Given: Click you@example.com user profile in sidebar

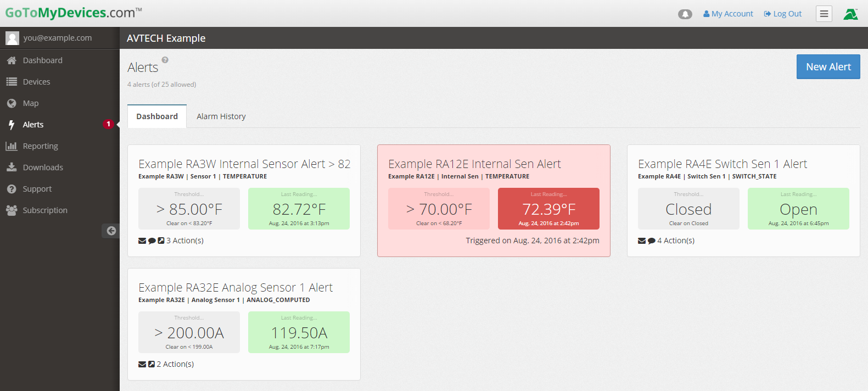Looking at the screenshot, I should (57, 38).
